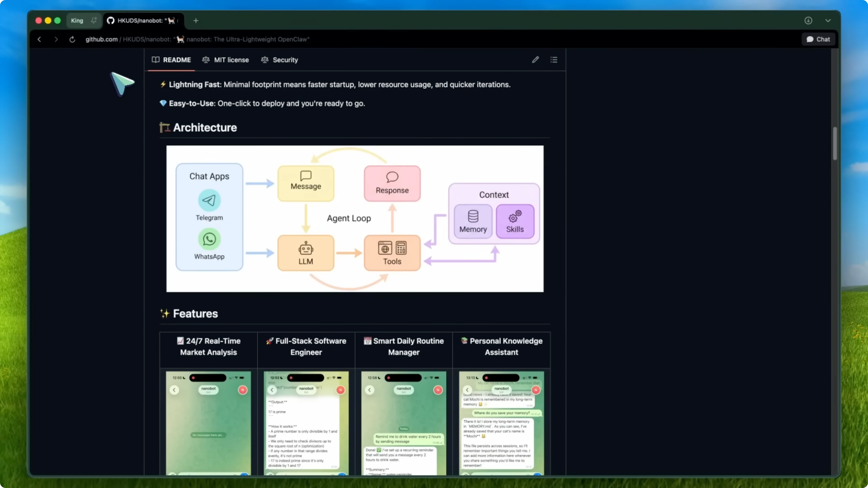Open the Chat button
The width and height of the screenshot is (868, 488).
coord(818,39)
